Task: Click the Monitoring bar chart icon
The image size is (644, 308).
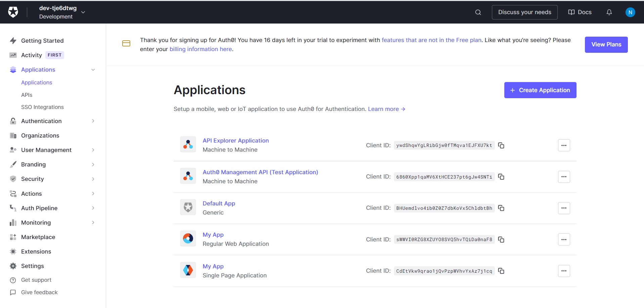Action: click(x=13, y=223)
